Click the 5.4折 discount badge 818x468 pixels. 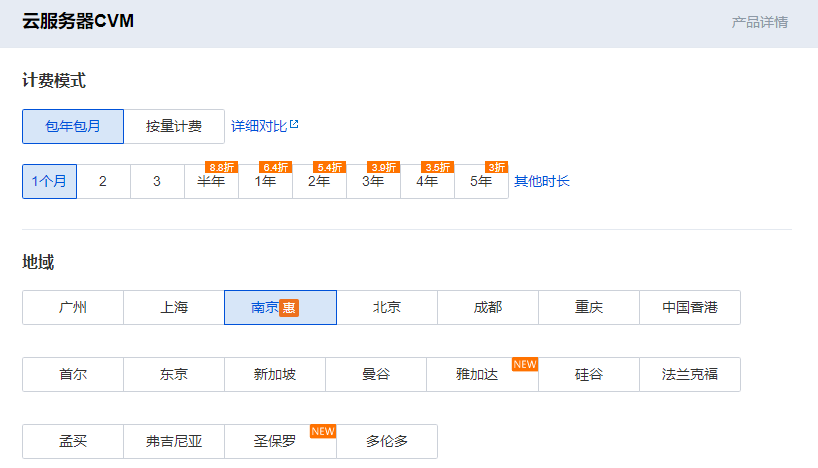[330, 167]
